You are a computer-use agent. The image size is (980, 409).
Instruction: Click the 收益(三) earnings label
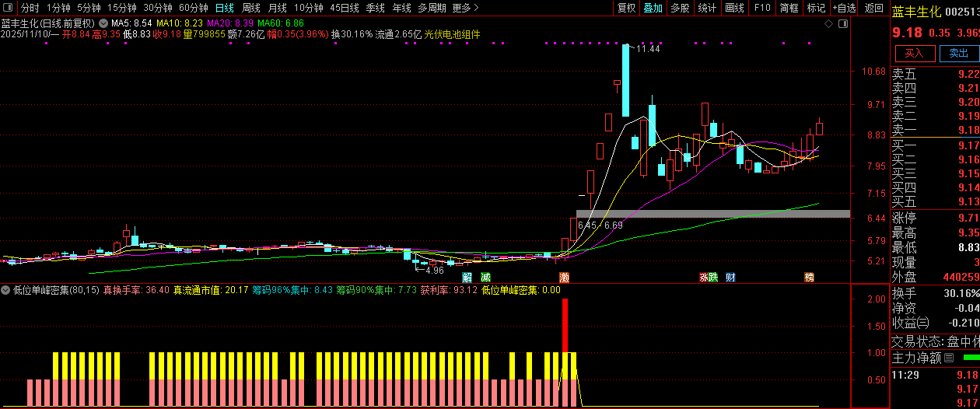tap(910, 323)
